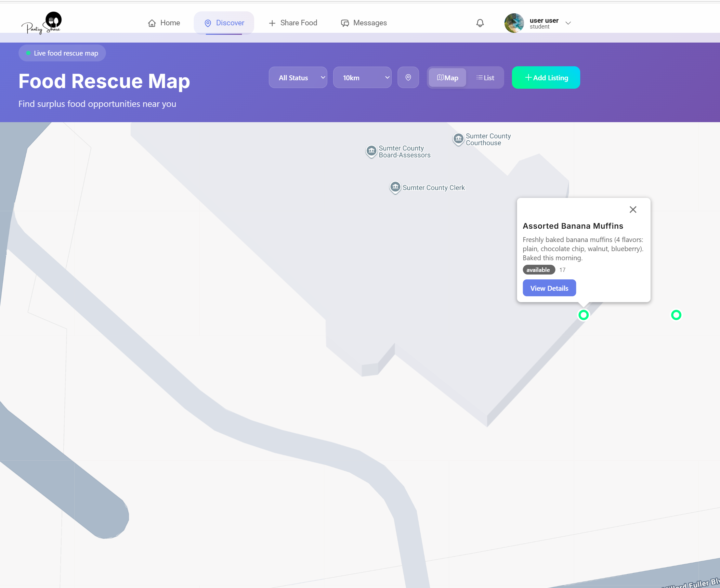Screen dimensions: 720x588
Task: Go to the Home tab
Action: (x=164, y=23)
